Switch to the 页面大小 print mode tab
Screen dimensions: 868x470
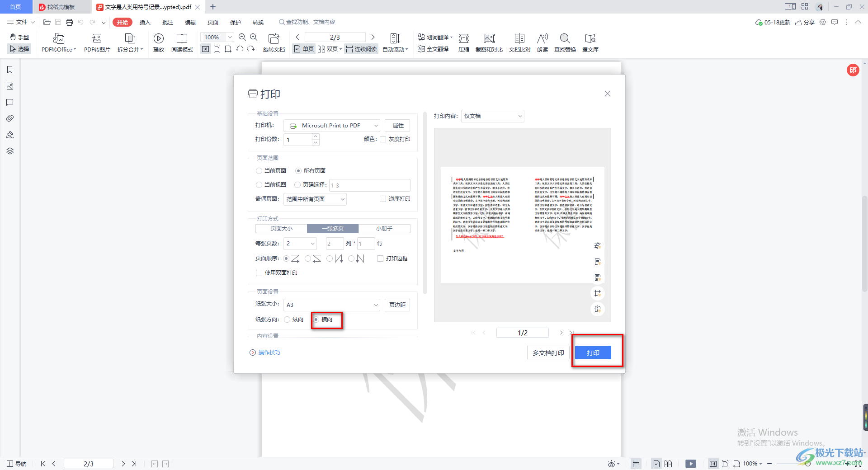(281, 229)
